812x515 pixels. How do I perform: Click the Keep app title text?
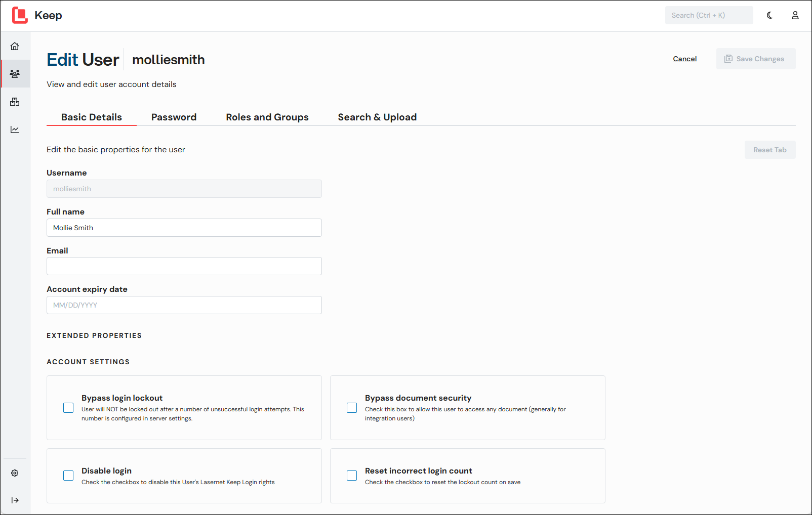click(x=48, y=15)
